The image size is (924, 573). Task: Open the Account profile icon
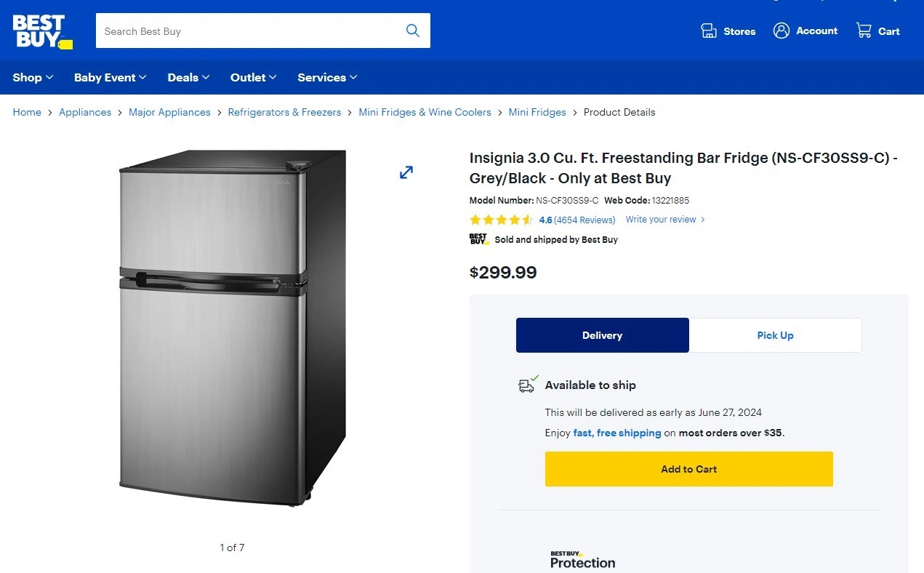[782, 31]
